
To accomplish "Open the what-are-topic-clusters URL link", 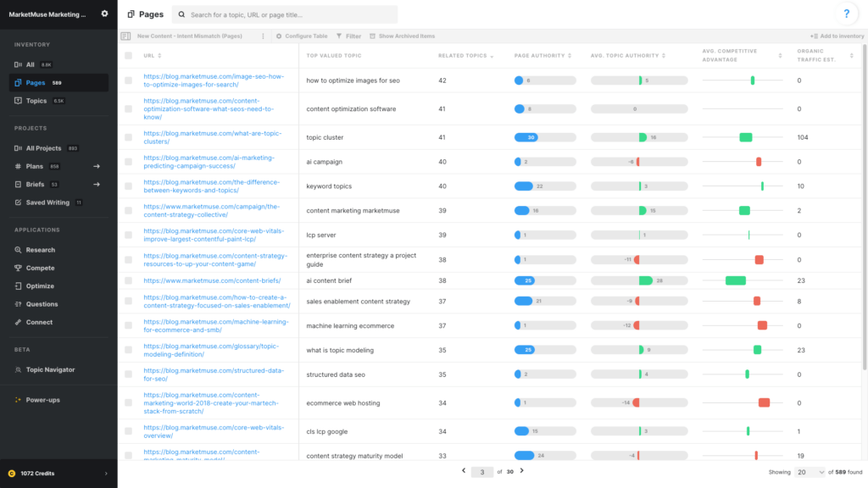I will tap(213, 137).
